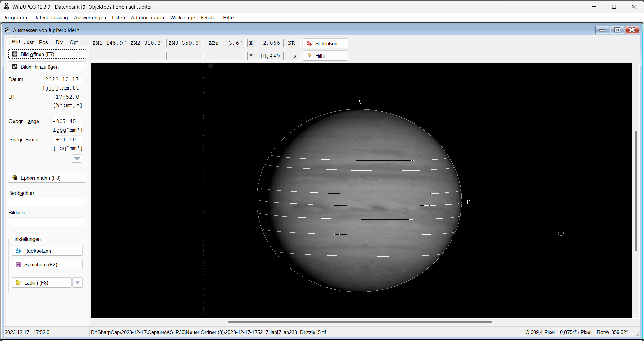Click status bar date 2023.12.17
Screen dimensions: 644x341
point(17,332)
